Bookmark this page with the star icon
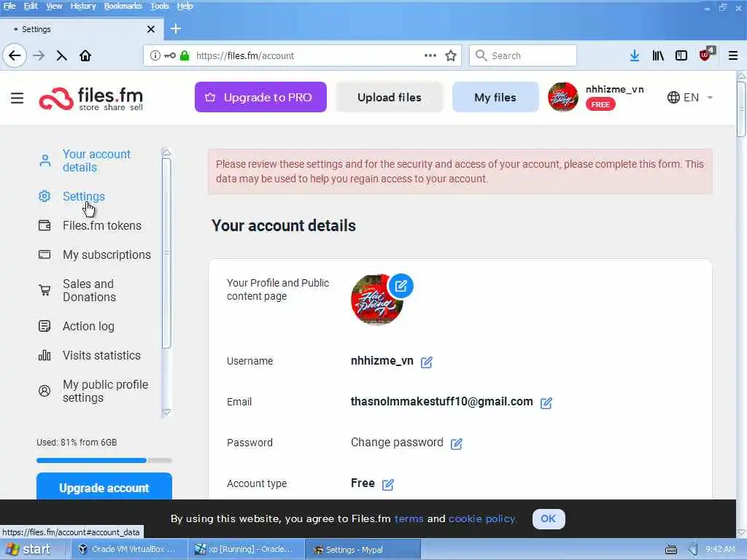Screen dimensions: 747x560 pos(451,55)
